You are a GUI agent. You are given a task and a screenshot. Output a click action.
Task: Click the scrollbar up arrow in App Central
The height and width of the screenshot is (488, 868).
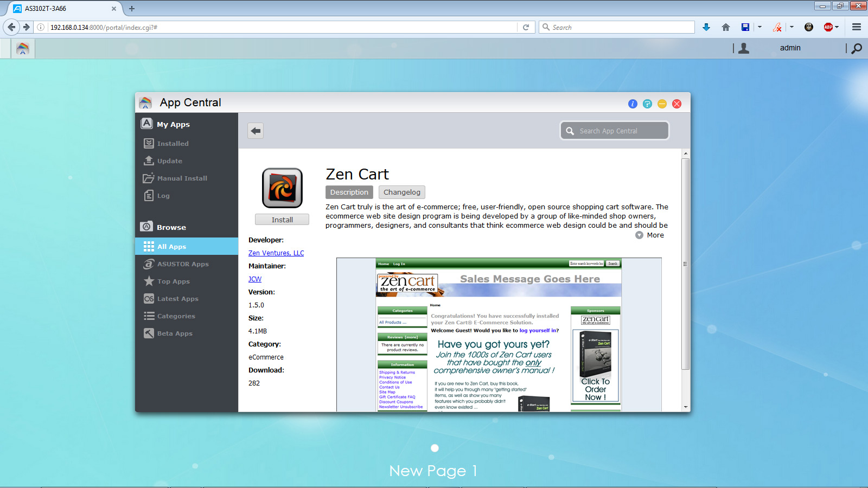pos(686,153)
